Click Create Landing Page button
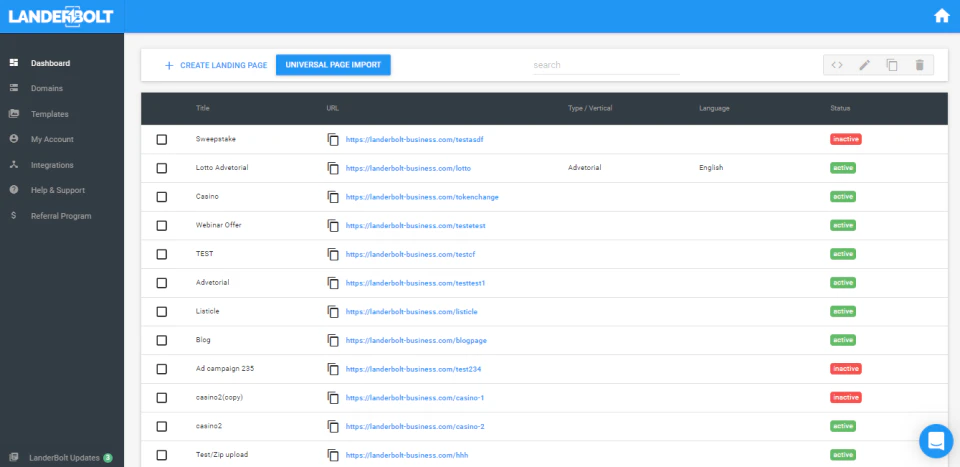Image resolution: width=960 pixels, height=467 pixels. click(x=216, y=65)
